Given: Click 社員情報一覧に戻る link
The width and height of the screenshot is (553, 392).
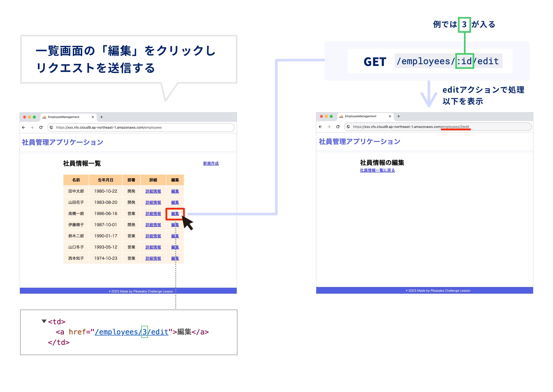Looking at the screenshot, I should coord(377,170).
